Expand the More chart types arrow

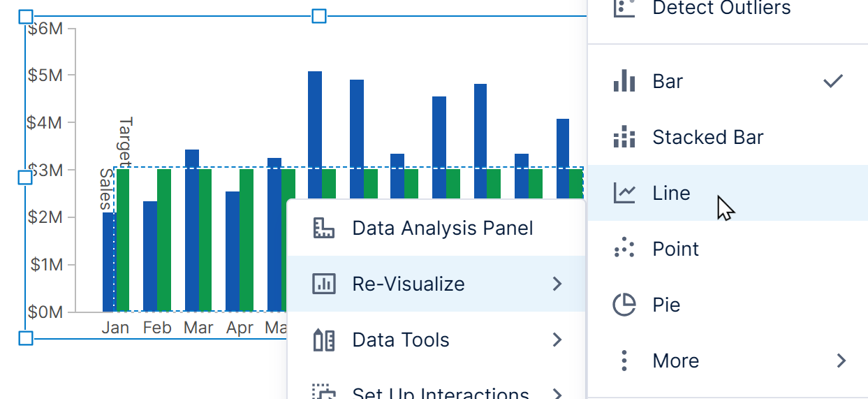pos(841,361)
